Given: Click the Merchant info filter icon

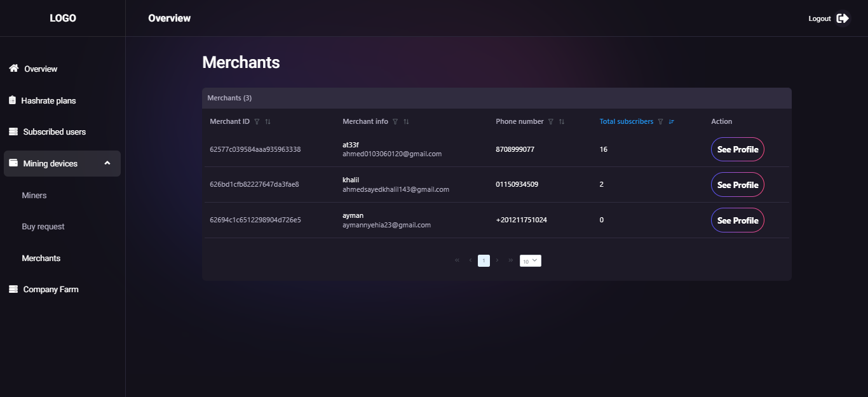Looking at the screenshot, I should click(395, 121).
